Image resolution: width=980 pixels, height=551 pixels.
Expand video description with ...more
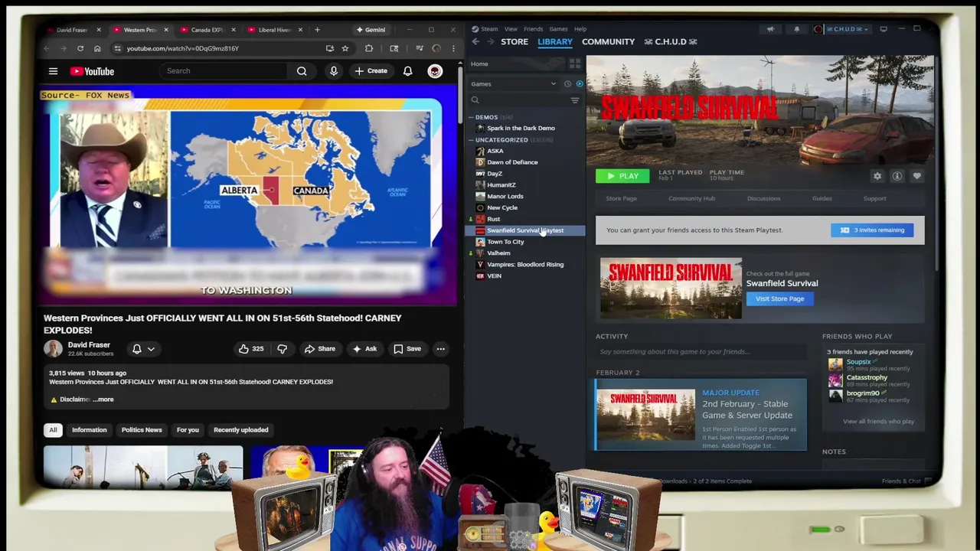pyautogui.click(x=104, y=399)
